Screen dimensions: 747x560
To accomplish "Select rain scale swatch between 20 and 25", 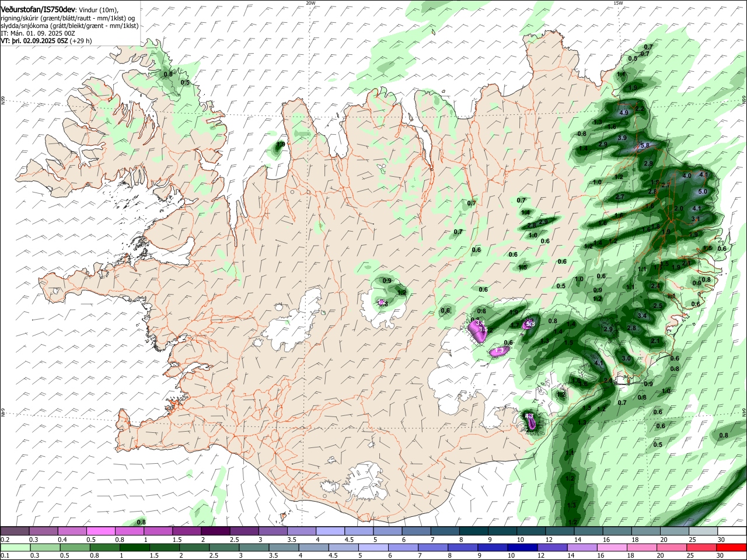I will coord(671,547).
